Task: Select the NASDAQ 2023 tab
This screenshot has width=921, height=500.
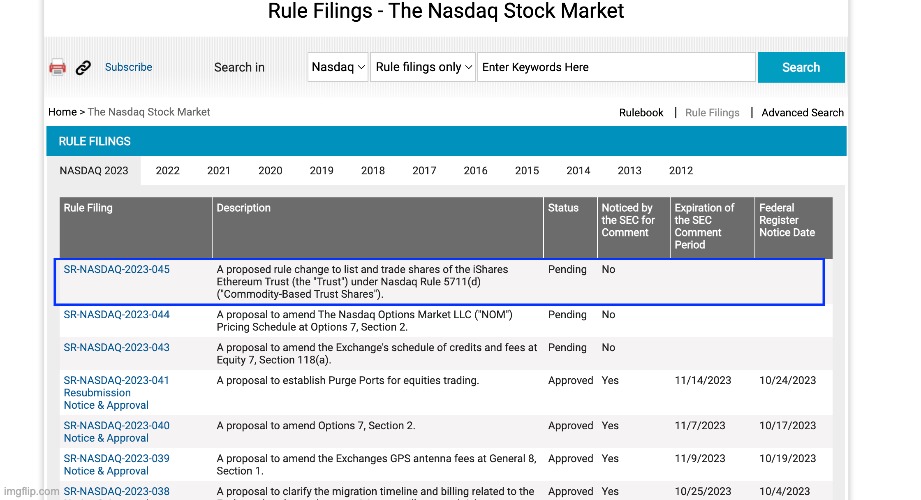Action: (94, 170)
